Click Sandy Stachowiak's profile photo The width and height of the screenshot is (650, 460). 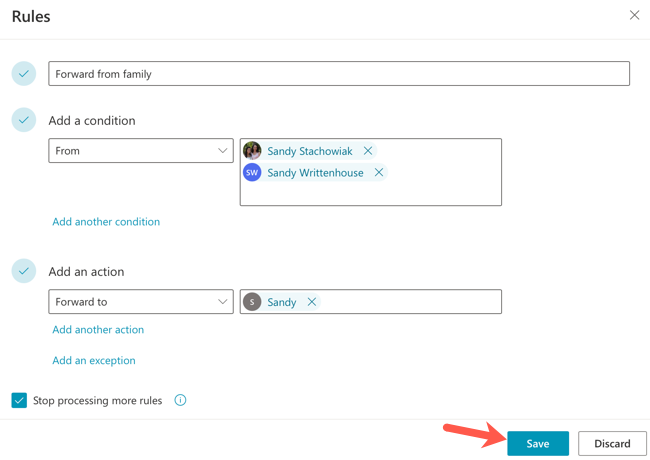252,151
